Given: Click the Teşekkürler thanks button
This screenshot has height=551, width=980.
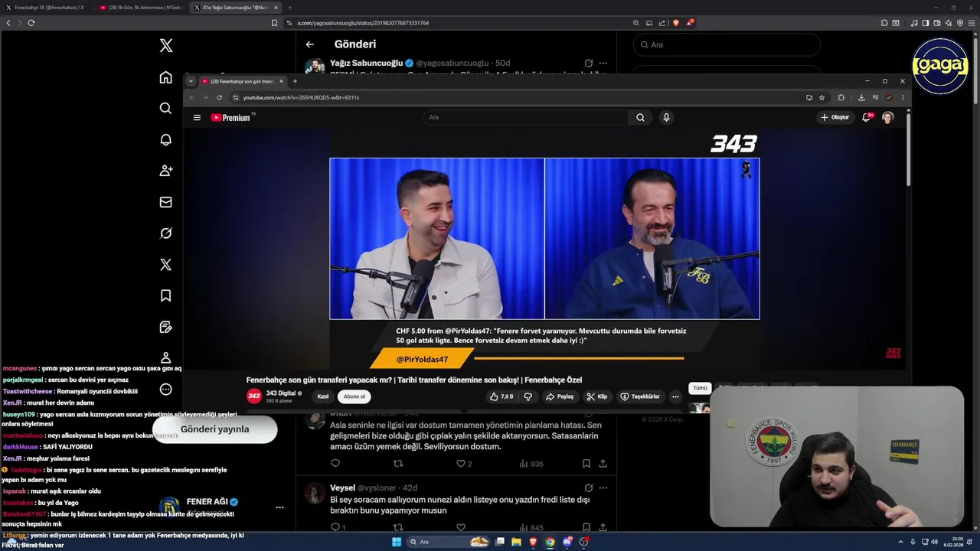Looking at the screenshot, I should [640, 396].
